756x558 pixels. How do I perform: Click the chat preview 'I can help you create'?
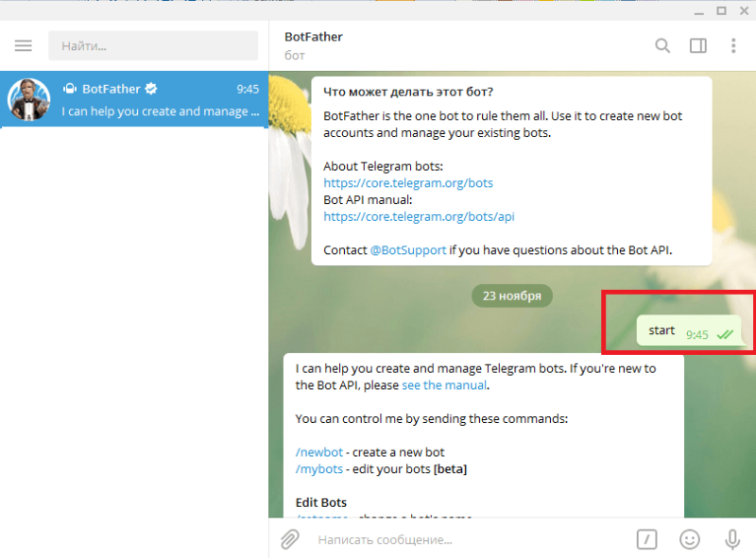[x=160, y=111]
